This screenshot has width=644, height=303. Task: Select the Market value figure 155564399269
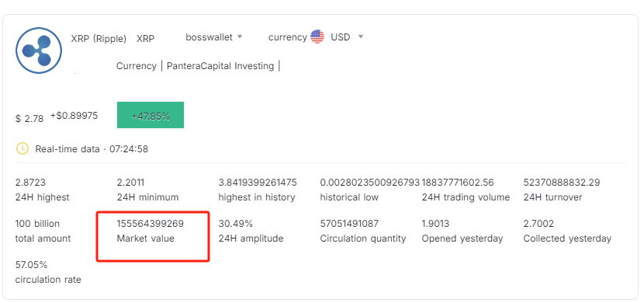(x=151, y=224)
